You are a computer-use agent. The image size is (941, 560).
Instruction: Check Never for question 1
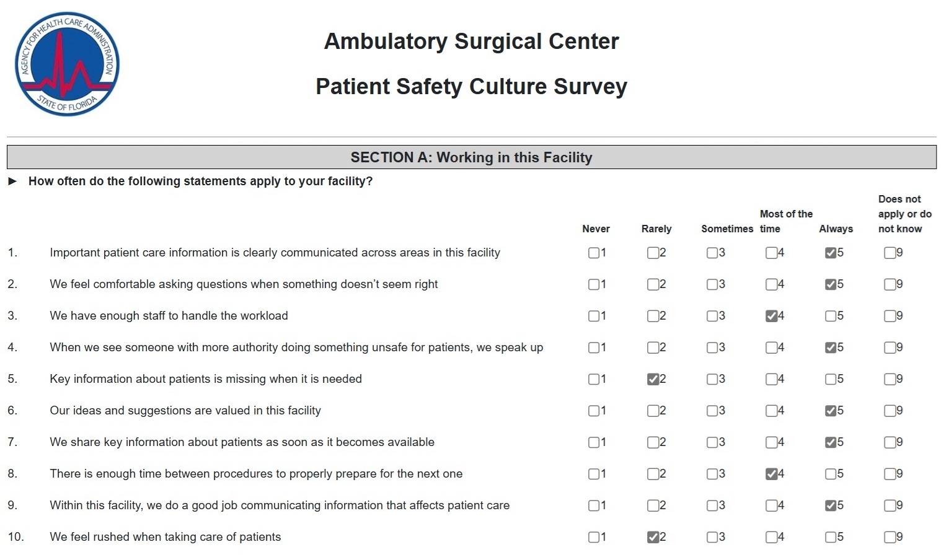click(593, 253)
